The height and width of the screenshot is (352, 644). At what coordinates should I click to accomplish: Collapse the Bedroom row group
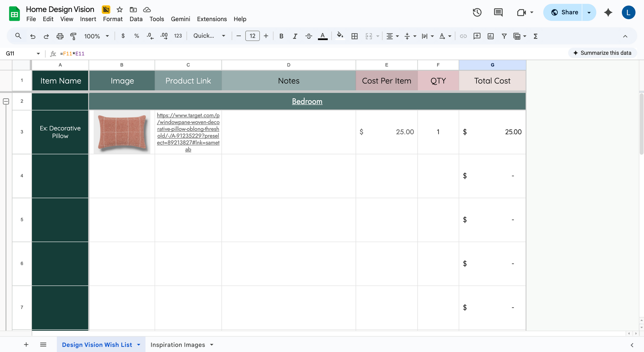(x=6, y=101)
